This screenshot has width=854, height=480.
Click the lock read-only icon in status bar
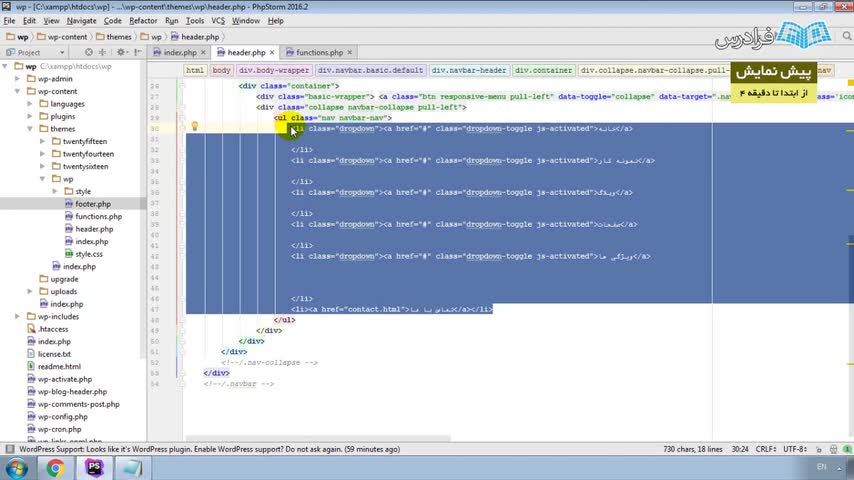819,449
